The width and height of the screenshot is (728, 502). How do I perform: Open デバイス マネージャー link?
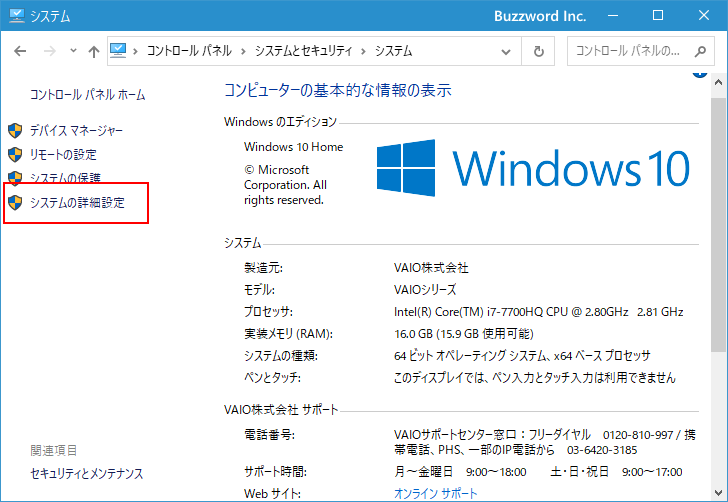(77, 130)
